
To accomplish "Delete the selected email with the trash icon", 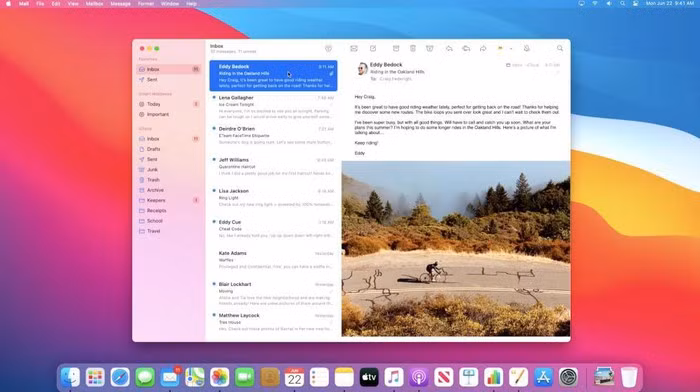I will (413, 48).
